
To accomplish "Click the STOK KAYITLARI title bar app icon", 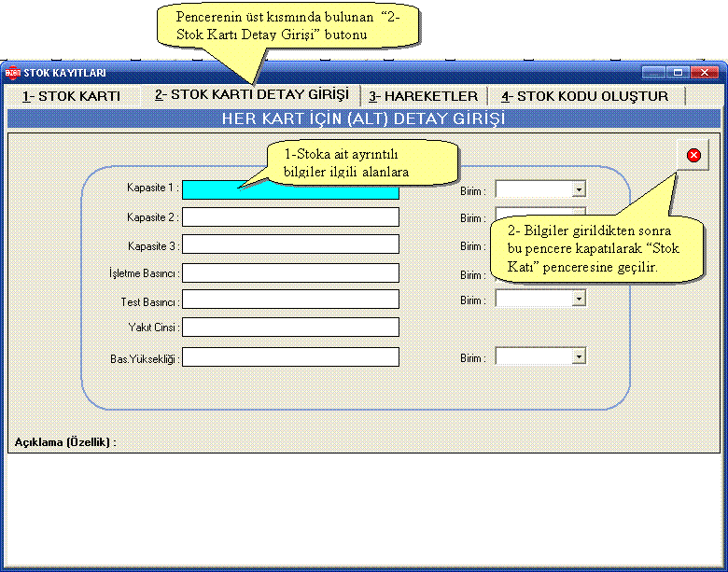I will (x=12, y=73).
